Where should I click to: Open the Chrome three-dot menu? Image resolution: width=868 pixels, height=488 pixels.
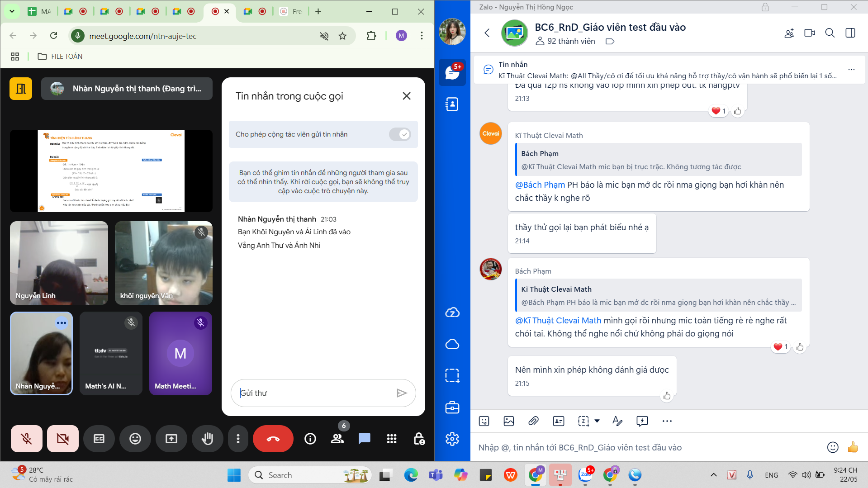tap(422, 36)
